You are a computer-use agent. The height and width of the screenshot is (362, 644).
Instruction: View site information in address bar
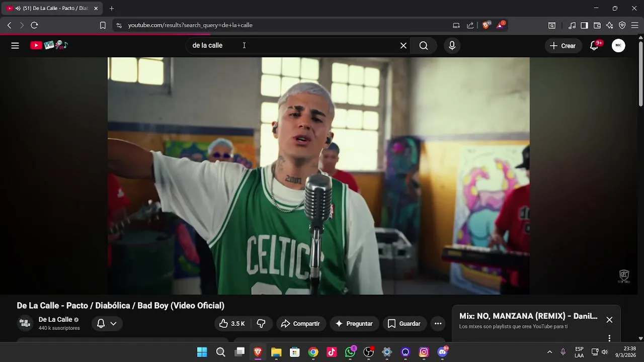[119, 25]
